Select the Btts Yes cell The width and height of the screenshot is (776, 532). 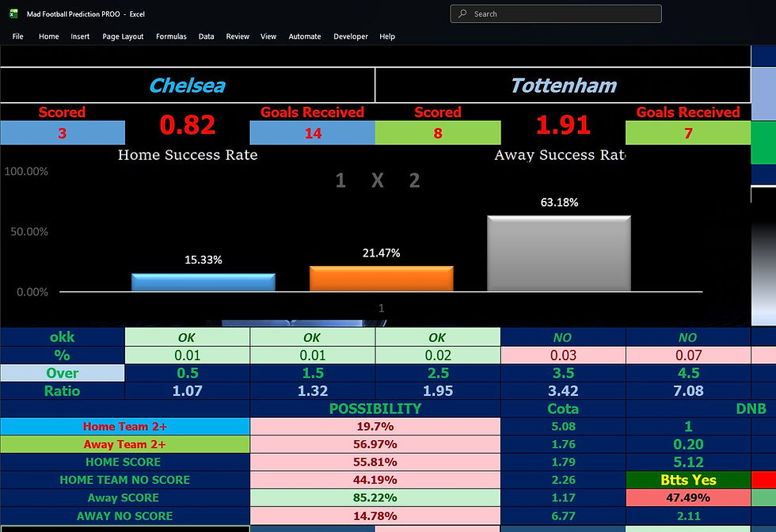click(688, 480)
